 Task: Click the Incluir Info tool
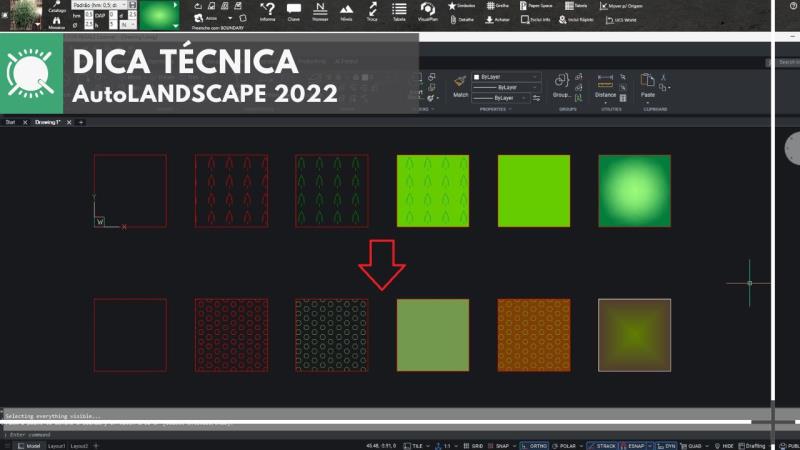point(535,19)
